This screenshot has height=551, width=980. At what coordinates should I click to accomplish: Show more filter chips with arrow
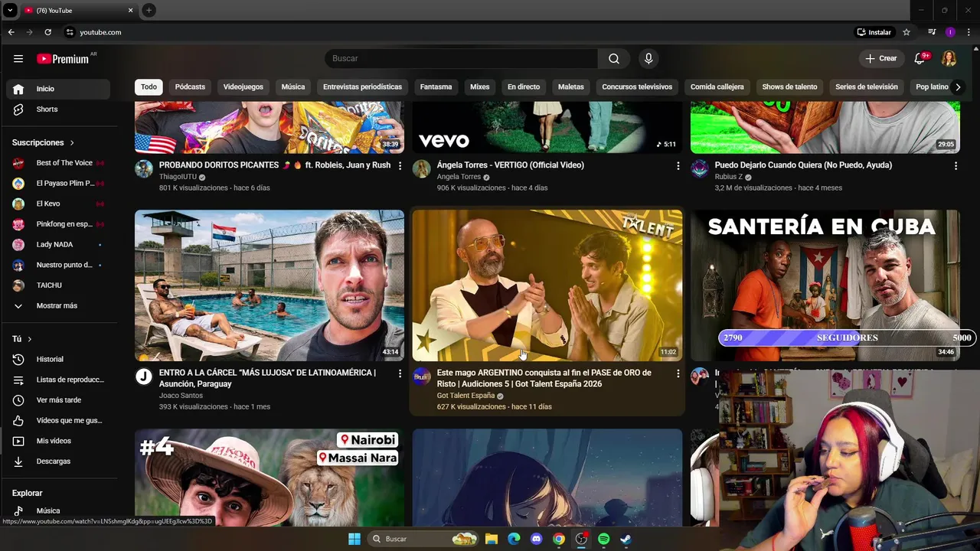click(x=957, y=87)
